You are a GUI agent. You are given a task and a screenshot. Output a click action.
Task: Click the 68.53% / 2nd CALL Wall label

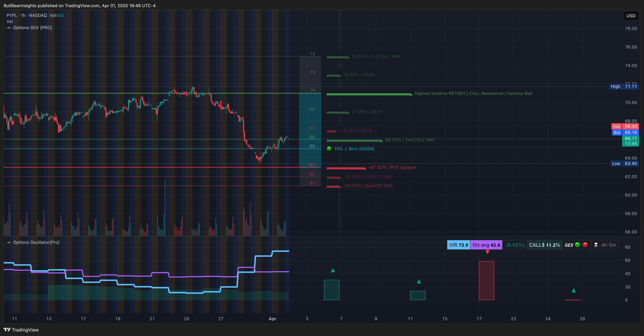[x=410, y=140]
